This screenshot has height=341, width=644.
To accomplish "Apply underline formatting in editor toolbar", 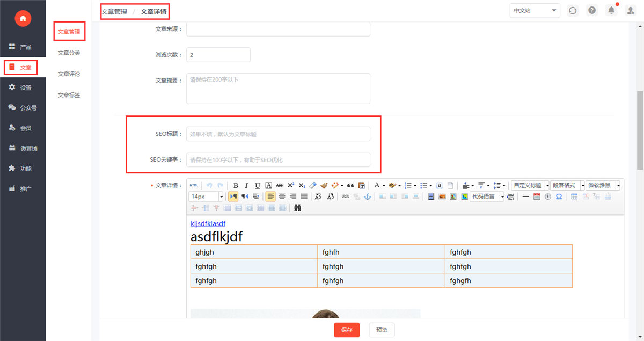I will click(x=258, y=185).
